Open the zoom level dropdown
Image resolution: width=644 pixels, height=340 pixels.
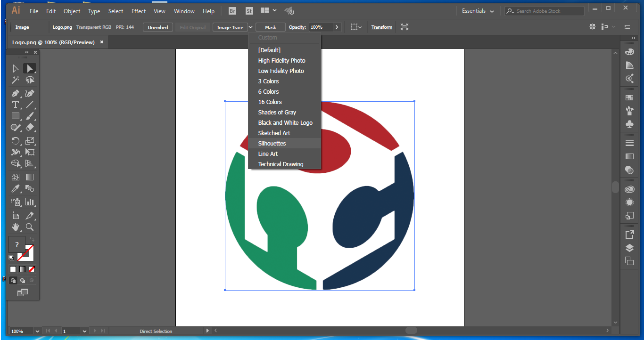pos(37,331)
